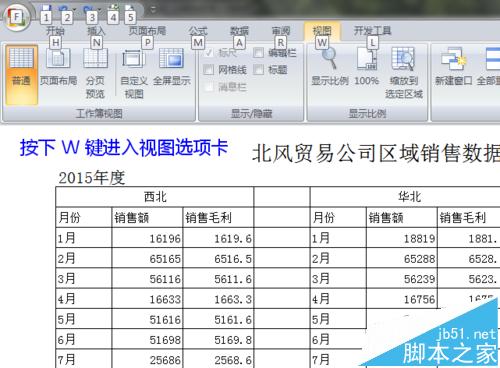The height and width of the screenshot is (368, 500).
Task: Select cell with value 65165
Action: pyautogui.click(x=147, y=258)
